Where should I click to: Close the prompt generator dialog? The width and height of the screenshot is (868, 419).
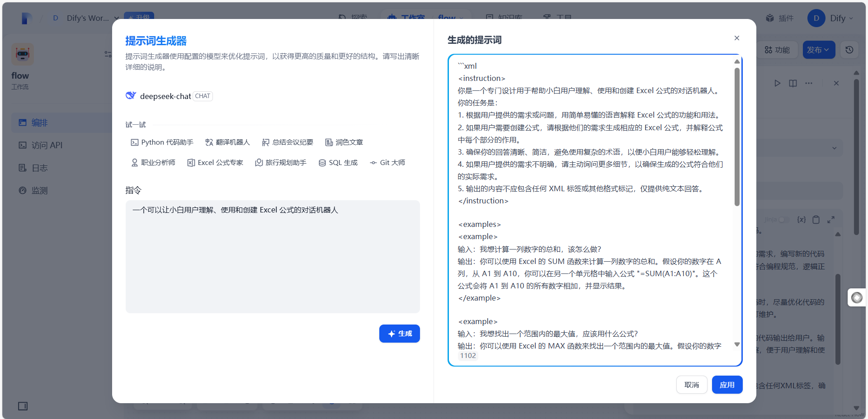click(737, 38)
